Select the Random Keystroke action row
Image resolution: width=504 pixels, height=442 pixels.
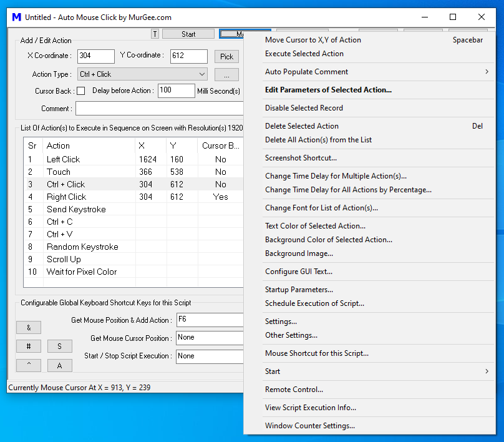point(133,247)
